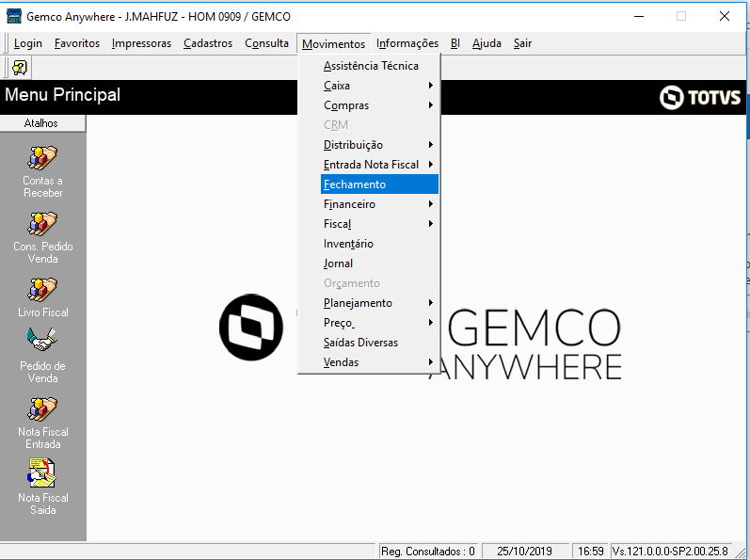
Task: Click the TOTVS logo in the header
Action: [700, 98]
